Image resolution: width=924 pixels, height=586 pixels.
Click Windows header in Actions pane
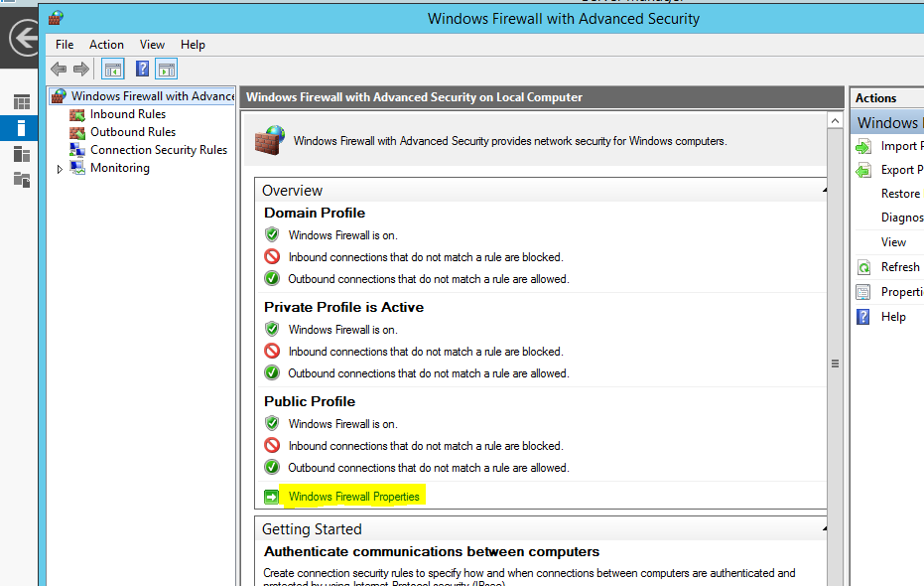point(887,122)
